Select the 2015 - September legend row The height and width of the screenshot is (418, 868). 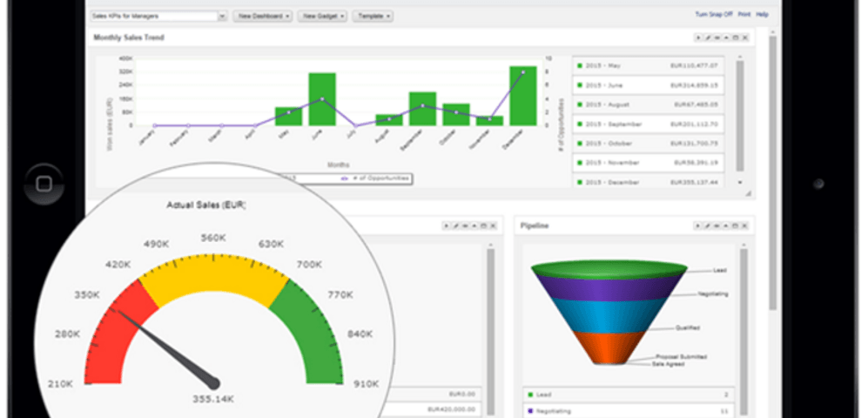[x=648, y=124]
